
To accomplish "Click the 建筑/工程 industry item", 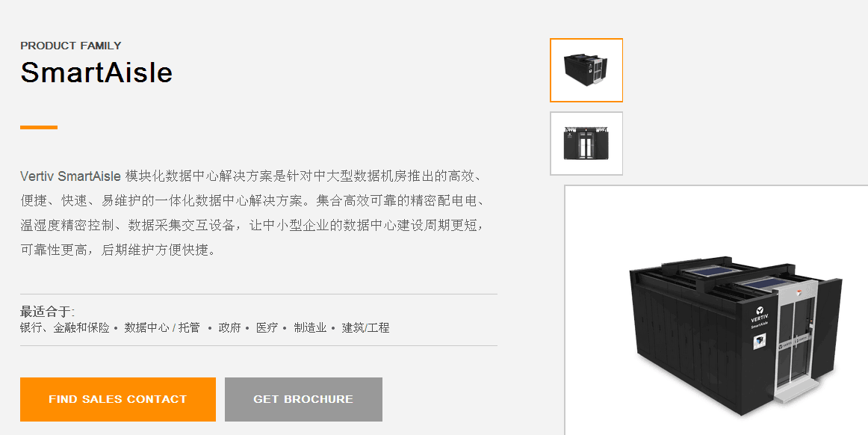I will click(x=365, y=327).
